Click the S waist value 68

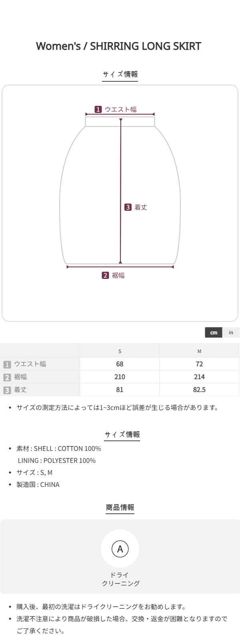pyautogui.click(x=120, y=364)
